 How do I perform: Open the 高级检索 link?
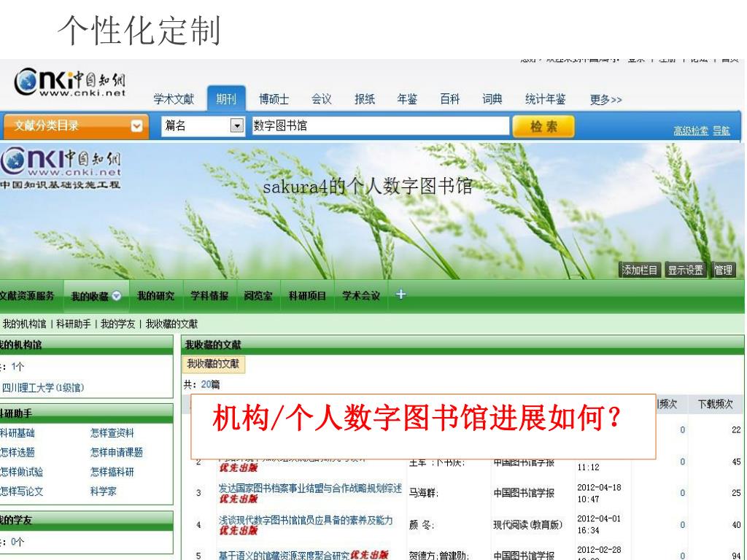pos(691,131)
